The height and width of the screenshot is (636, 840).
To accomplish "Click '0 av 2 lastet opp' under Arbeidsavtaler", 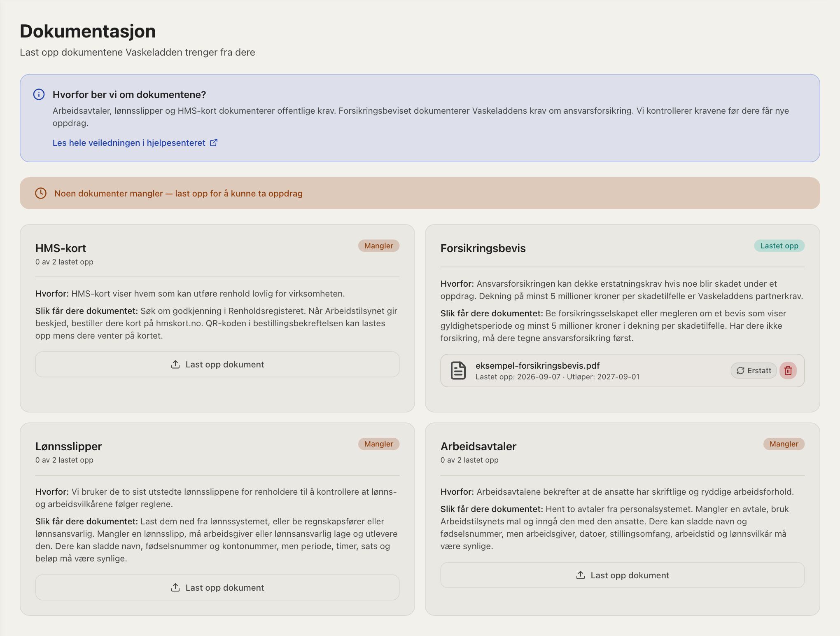I will pos(469,460).
